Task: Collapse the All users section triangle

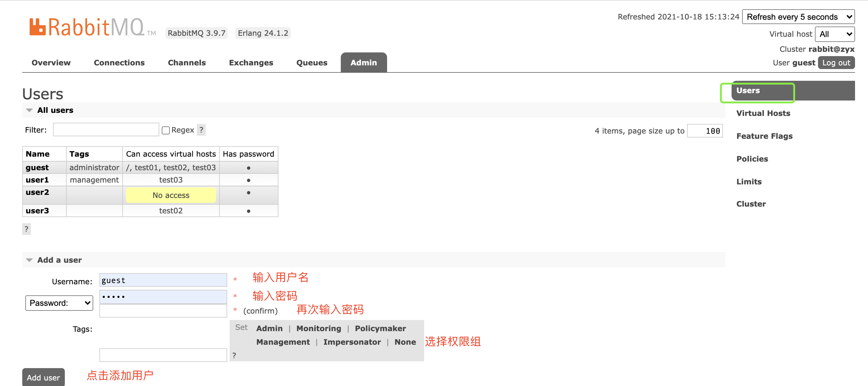Action: point(29,110)
